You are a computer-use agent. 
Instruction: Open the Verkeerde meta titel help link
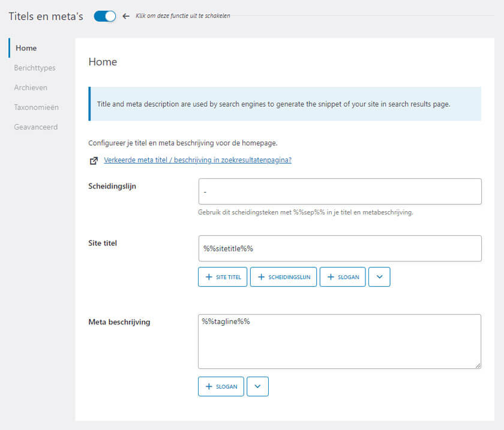(197, 160)
